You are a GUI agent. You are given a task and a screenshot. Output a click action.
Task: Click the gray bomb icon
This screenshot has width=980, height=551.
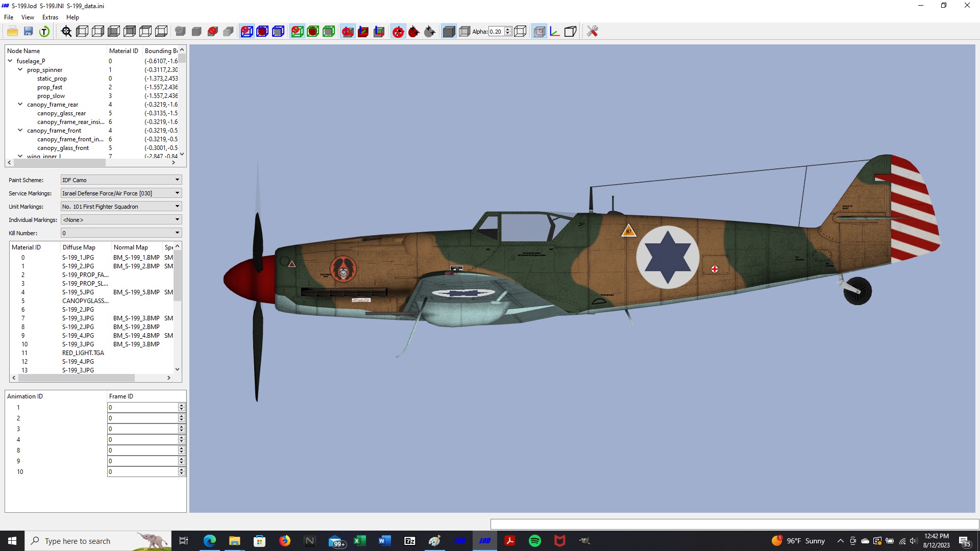coord(430,32)
